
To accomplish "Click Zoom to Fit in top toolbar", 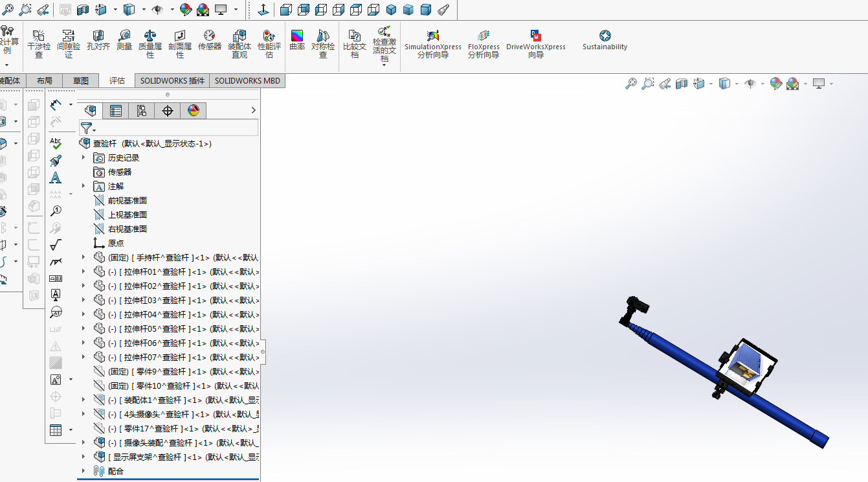I will tap(8, 10).
